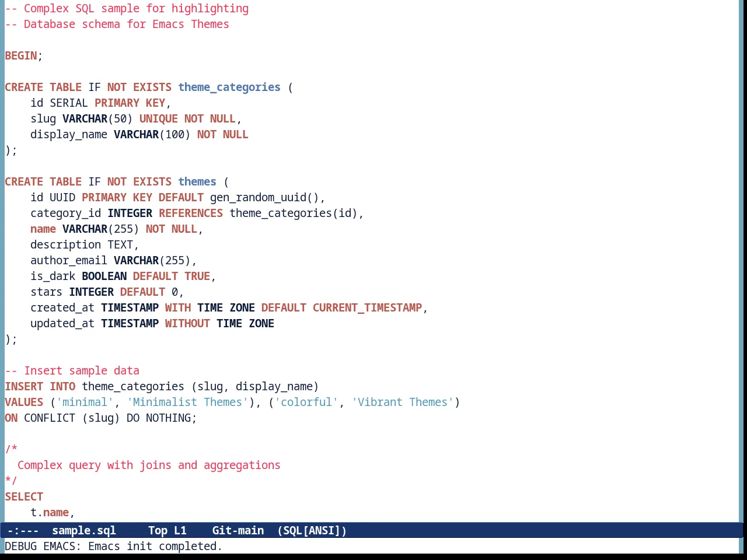Click author_email column name
This screenshot has height=560, width=747.
click(69, 260)
